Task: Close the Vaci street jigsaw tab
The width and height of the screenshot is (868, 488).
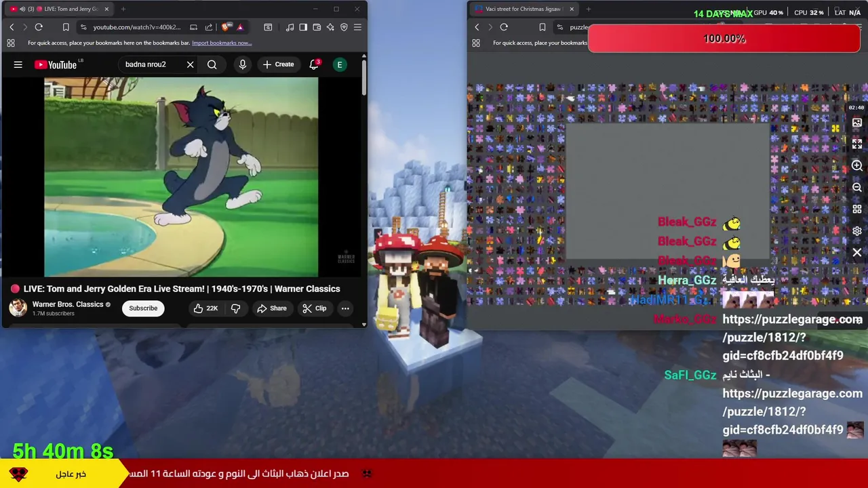Action: [572, 9]
